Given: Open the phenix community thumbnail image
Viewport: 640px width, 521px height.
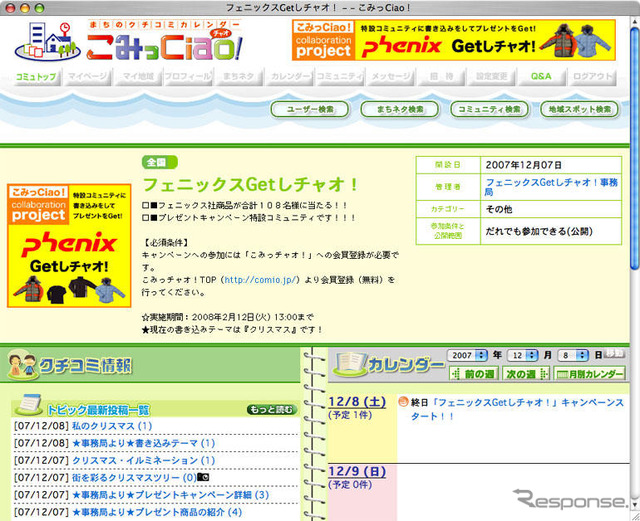Looking at the screenshot, I should point(69,245).
